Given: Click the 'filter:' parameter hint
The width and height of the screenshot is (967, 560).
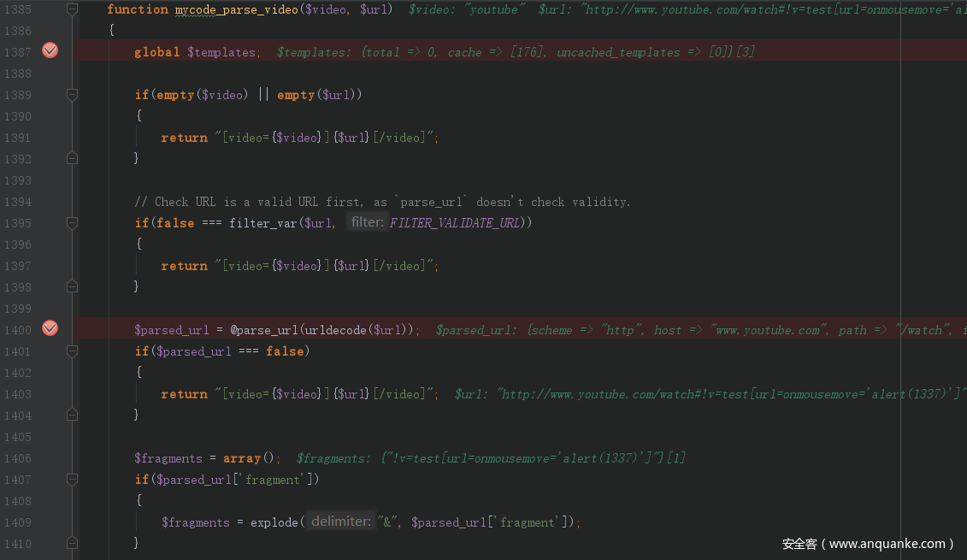Looking at the screenshot, I should (366, 222).
